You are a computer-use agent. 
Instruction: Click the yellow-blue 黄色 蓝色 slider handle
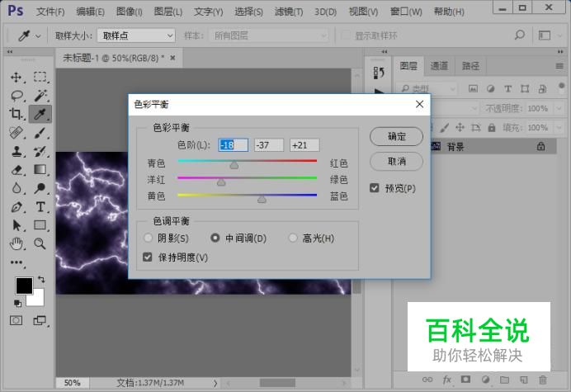coord(262,199)
